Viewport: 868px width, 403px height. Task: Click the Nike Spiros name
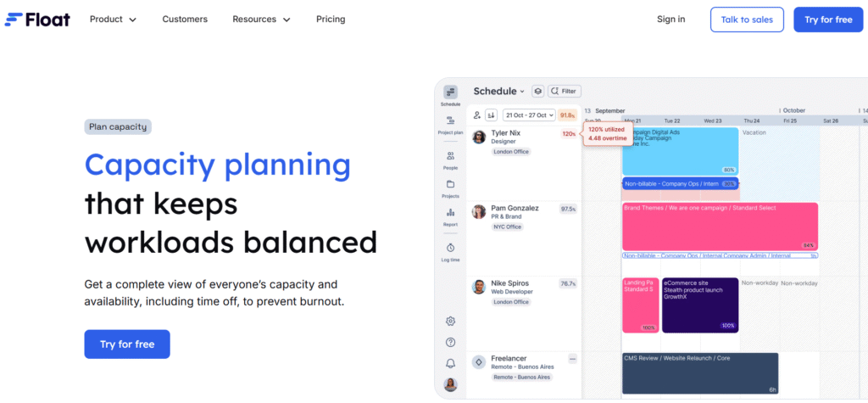509,283
